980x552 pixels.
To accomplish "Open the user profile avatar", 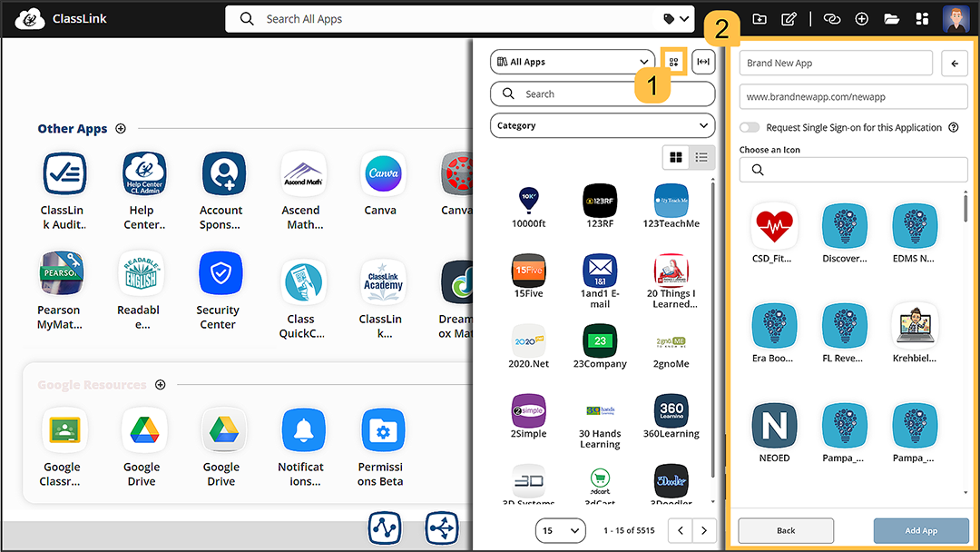I will 955,19.
